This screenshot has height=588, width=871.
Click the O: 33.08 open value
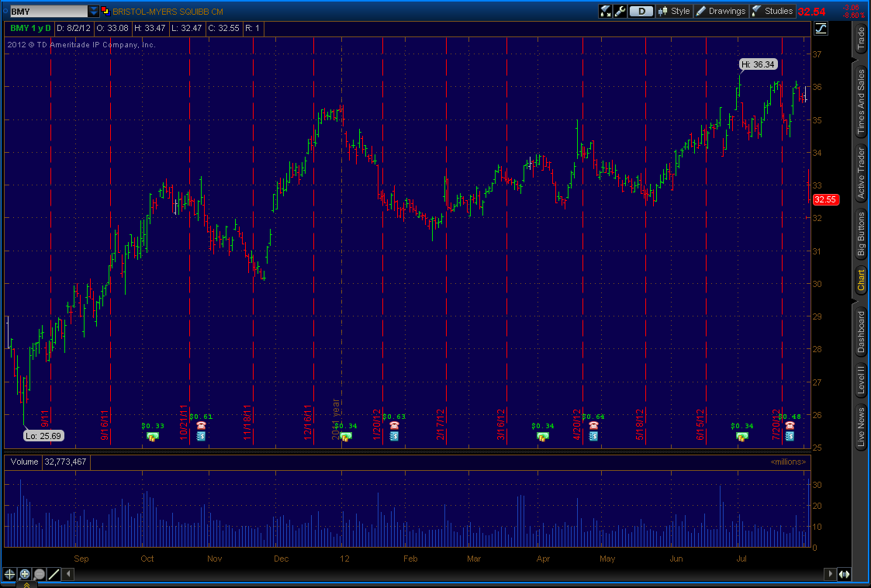(112, 28)
